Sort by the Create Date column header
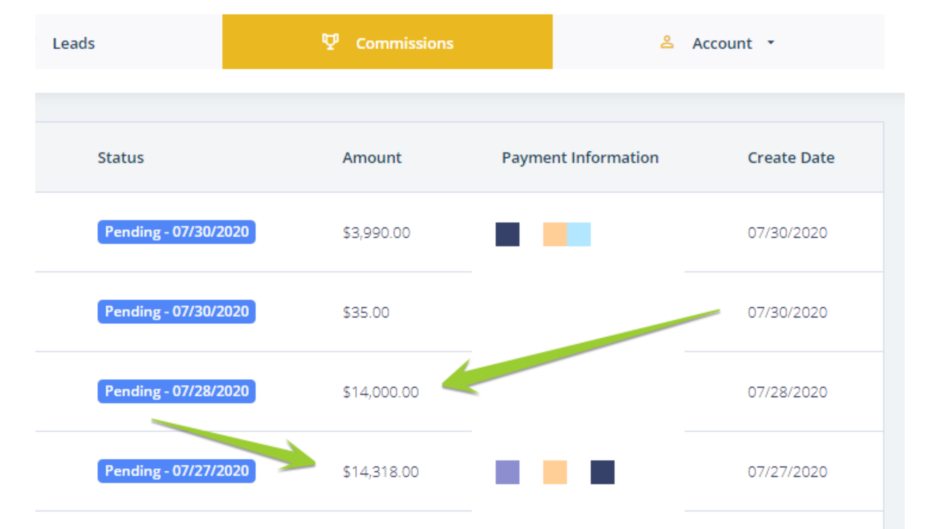 pos(791,158)
